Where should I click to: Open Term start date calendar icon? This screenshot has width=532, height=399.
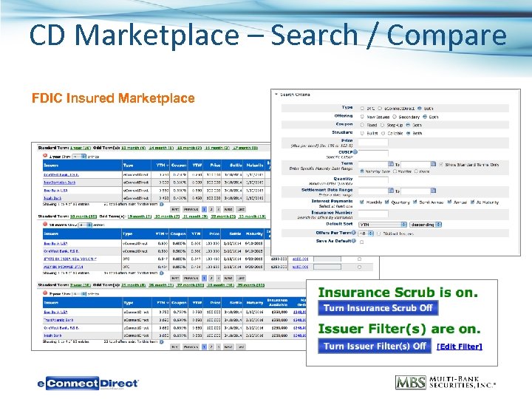point(391,164)
